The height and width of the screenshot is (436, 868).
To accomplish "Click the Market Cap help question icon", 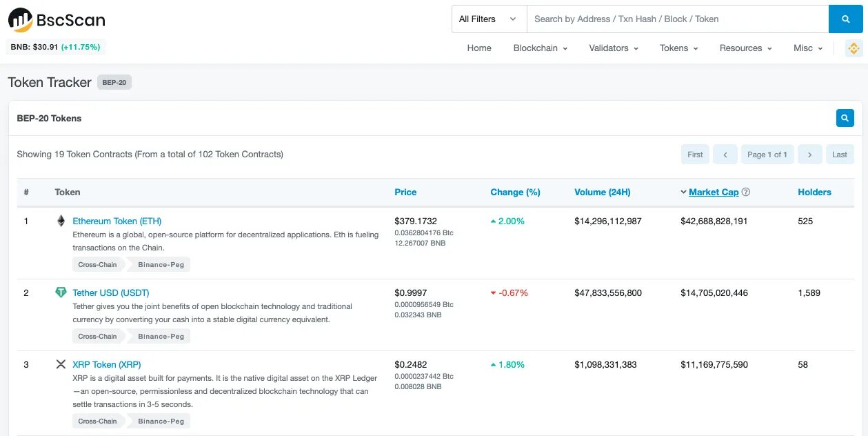I will coord(745,192).
